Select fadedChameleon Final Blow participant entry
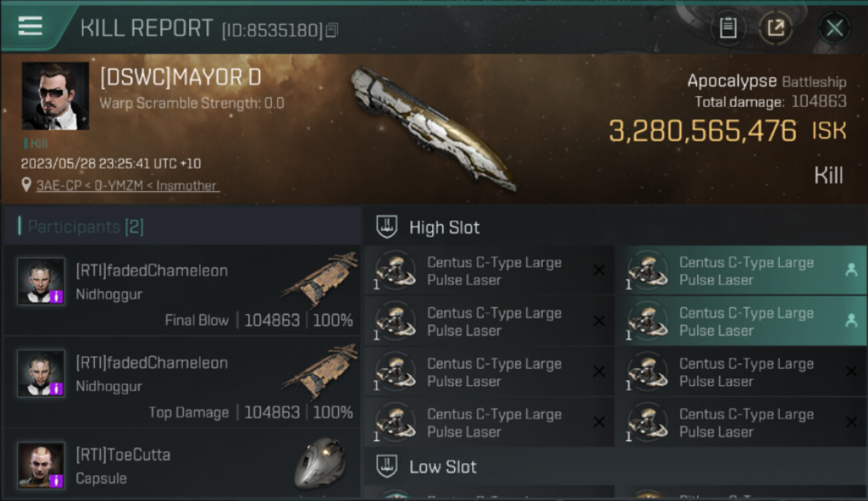 (x=182, y=290)
